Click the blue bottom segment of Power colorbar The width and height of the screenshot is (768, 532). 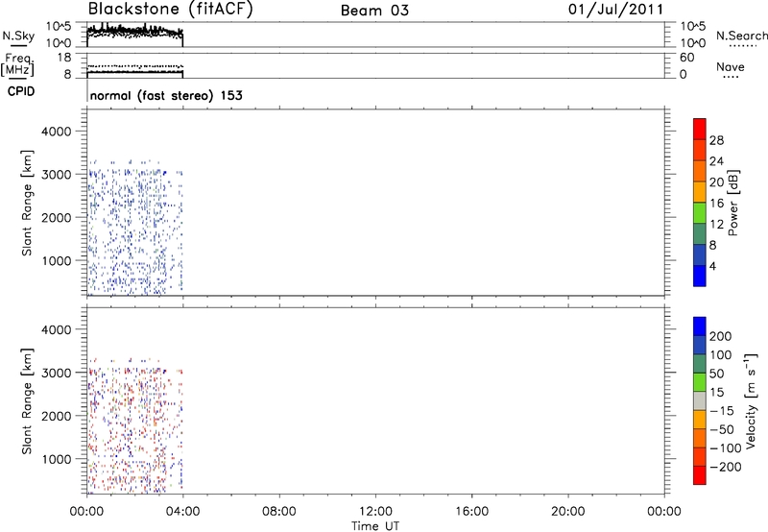pos(700,276)
